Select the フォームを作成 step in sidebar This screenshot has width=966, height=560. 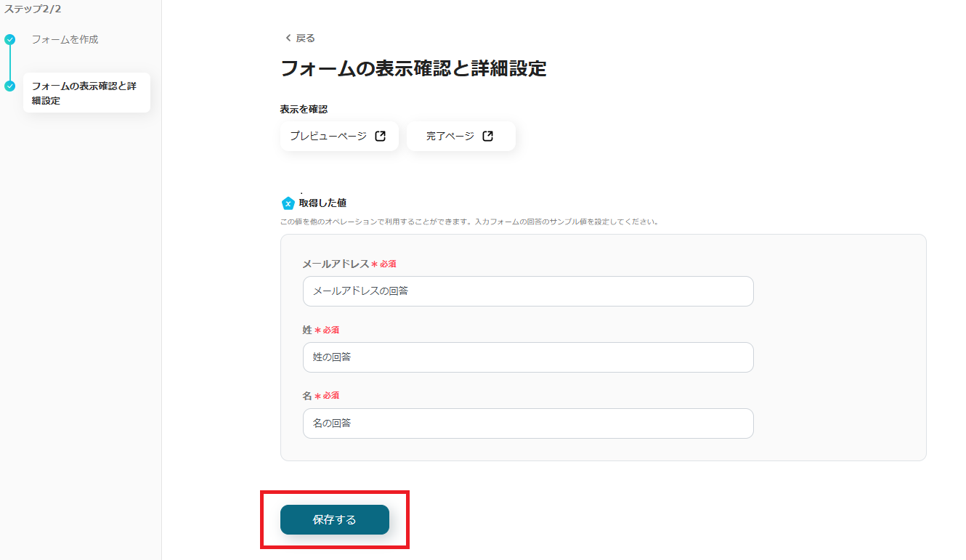(x=65, y=39)
